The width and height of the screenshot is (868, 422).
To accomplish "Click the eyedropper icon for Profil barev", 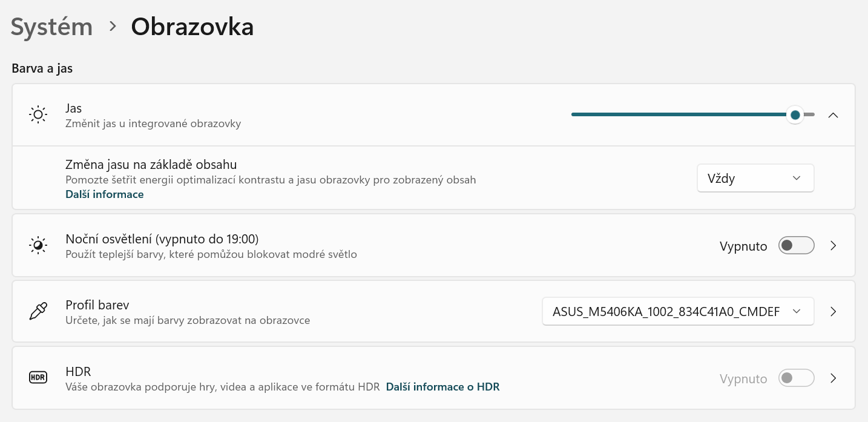I will (38, 311).
